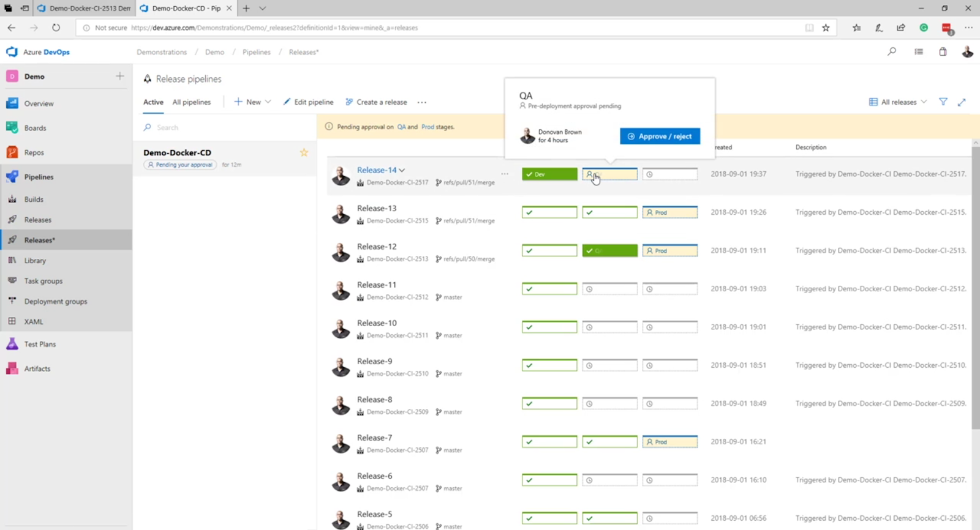This screenshot has width=980, height=530.
Task: Open filter funnel icon for releases
Action: (x=943, y=102)
